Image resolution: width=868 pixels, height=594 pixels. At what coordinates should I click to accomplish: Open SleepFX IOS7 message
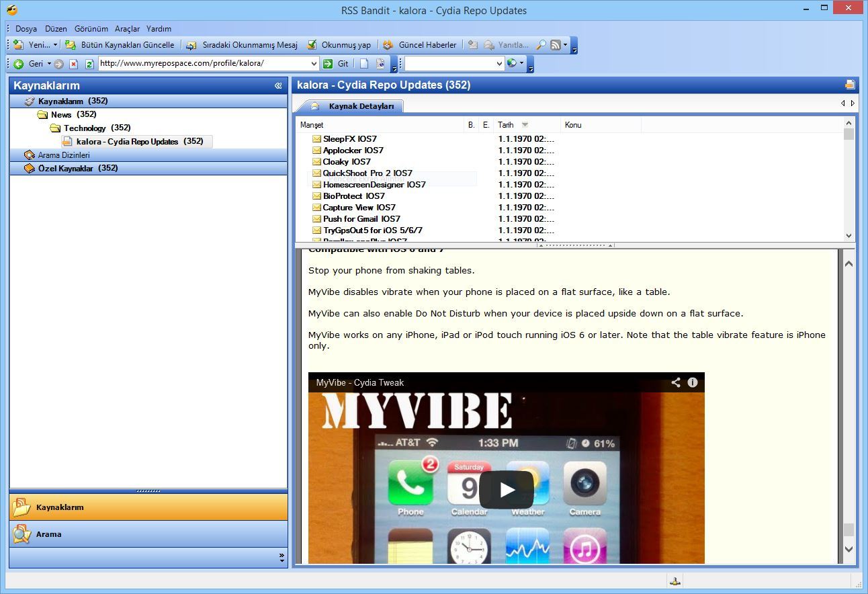(x=350, y=138)
